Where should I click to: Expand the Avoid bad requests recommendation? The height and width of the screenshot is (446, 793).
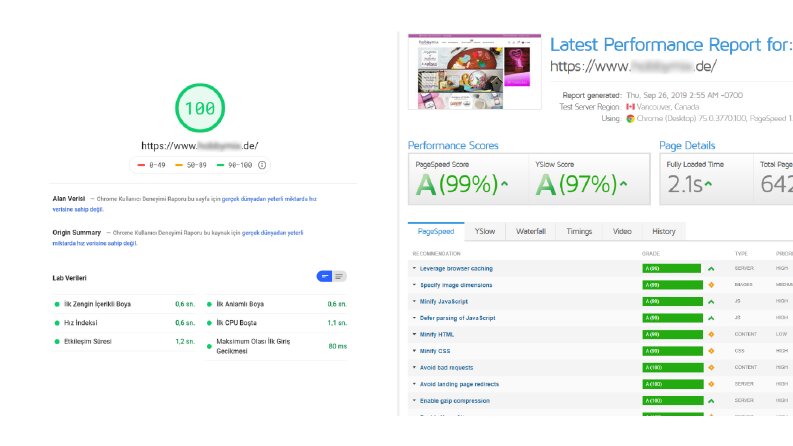tap(414, 368)
